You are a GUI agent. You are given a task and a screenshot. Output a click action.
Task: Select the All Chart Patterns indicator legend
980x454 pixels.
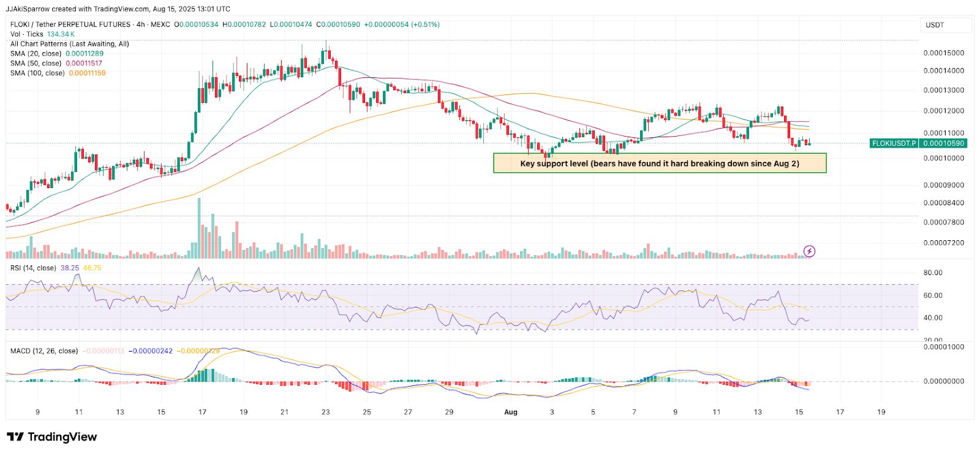pyautogui.click(x=69, y=44)
